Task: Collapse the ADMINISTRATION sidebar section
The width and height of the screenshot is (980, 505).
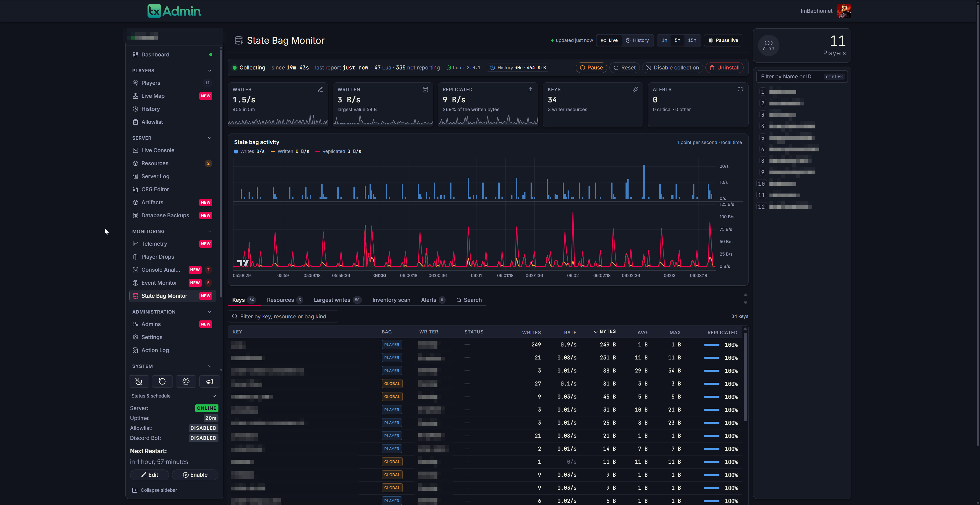Action: click(210, 312)
